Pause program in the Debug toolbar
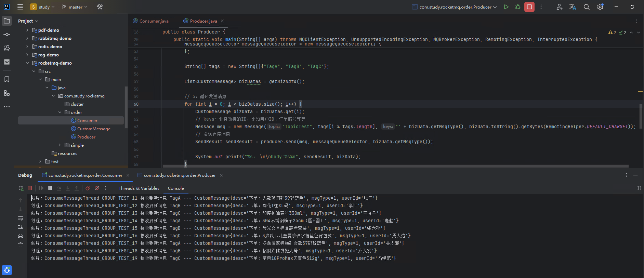The width and height of the screenshot is (644, 278). [50, 188]
